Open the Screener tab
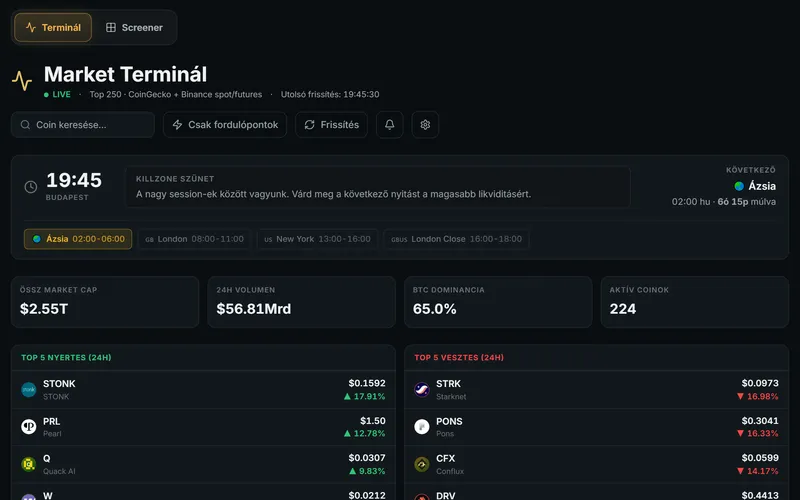The width and height of the screenshot is (800, 500). point(134,28)
